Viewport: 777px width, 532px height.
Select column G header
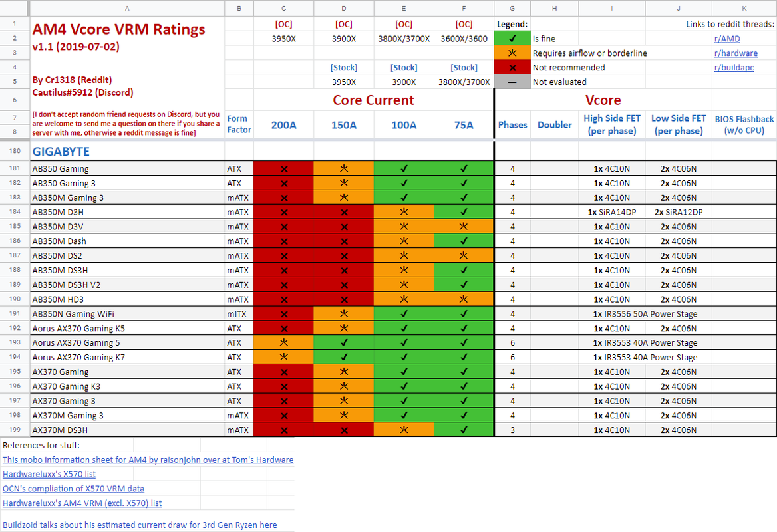tap(512, 9)
